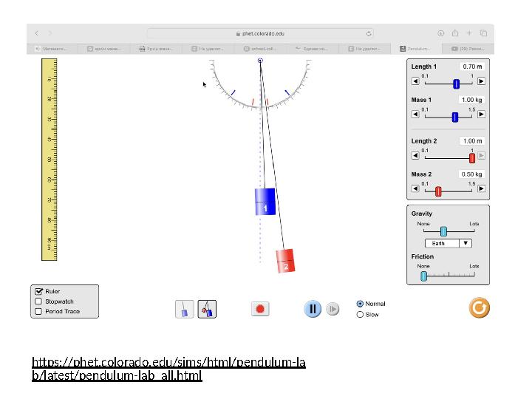Go forward with browser forward arrow
Image resolution: width=532 pixels, height=399 pixels.
click(x=50, y=33)
